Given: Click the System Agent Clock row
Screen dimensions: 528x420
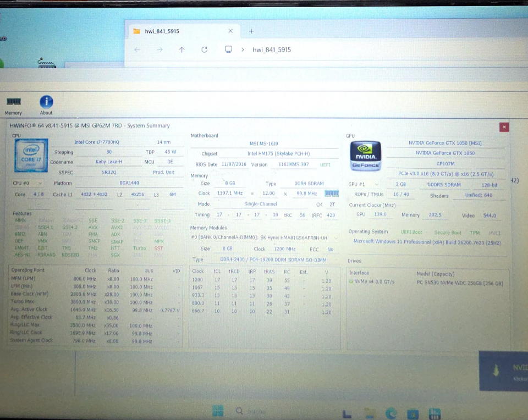Looking at the screenshot, I should 95,341.
